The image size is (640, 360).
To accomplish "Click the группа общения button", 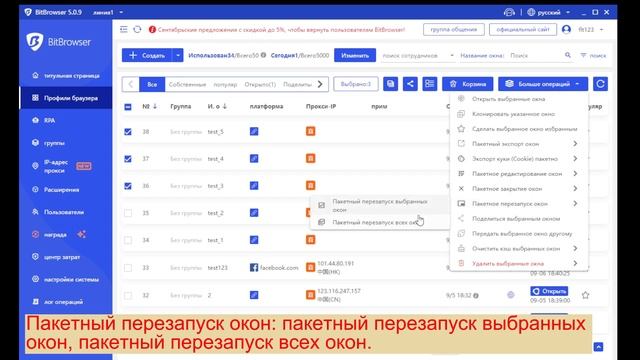I will 453,29.
